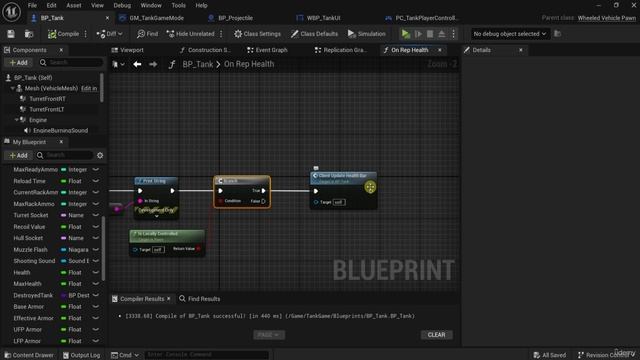Viewport: 640px width, 360px height.
Task: Open the Edit menu
Action: (x=51, y=5)
